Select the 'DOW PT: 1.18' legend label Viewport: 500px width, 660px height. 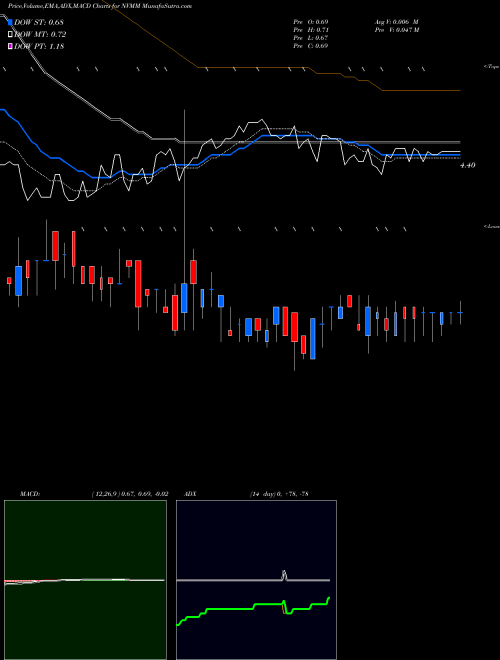point(39,47)
